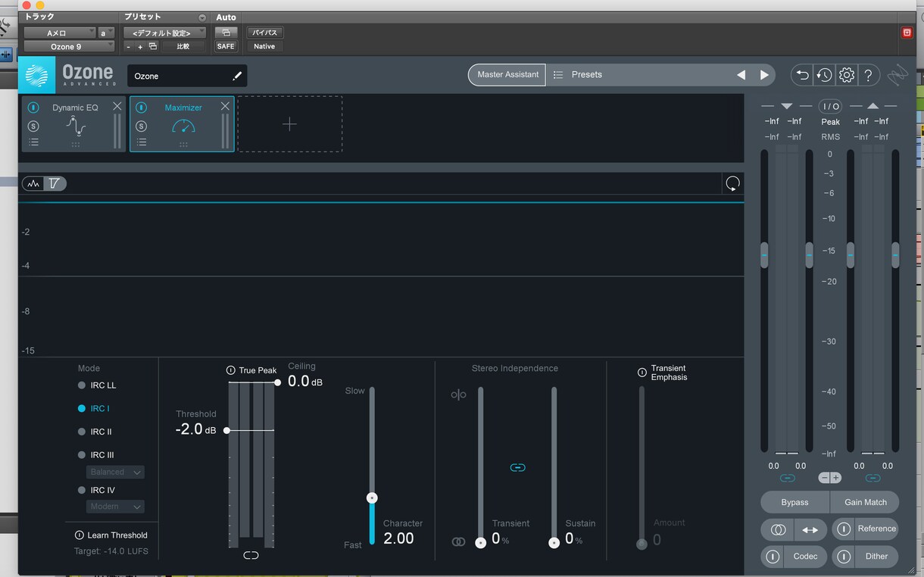Viewport: 924px width, 577px height.
Task: Open Ozone settings gear
Action: point(847,75)
